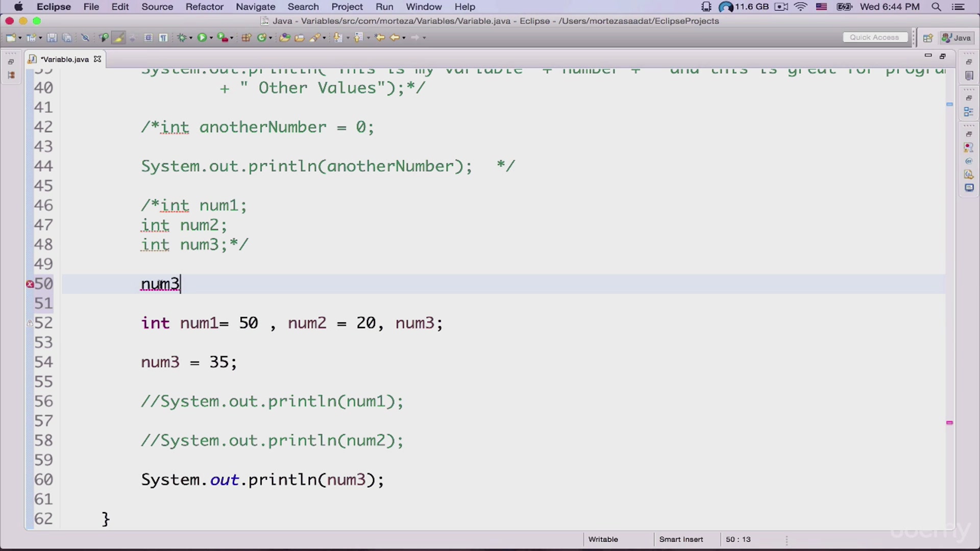Open the Project menu
The height and width of the screenshot is (551, 980).
(x=347, y=7)
